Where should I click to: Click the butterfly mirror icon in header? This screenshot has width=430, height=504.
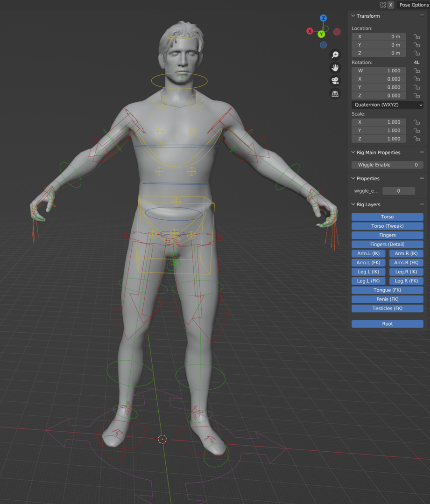(383, 5)
